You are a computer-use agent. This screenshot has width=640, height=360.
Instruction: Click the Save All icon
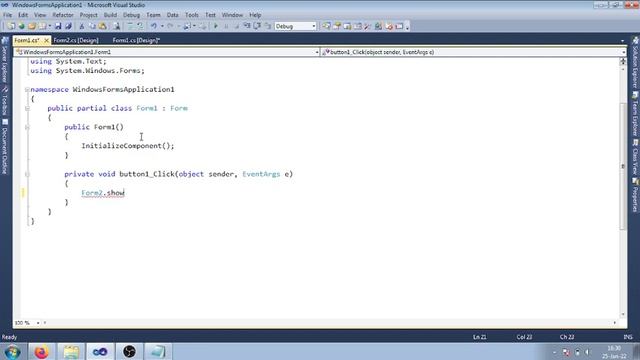pyautogui.click(x=68, y=26)
